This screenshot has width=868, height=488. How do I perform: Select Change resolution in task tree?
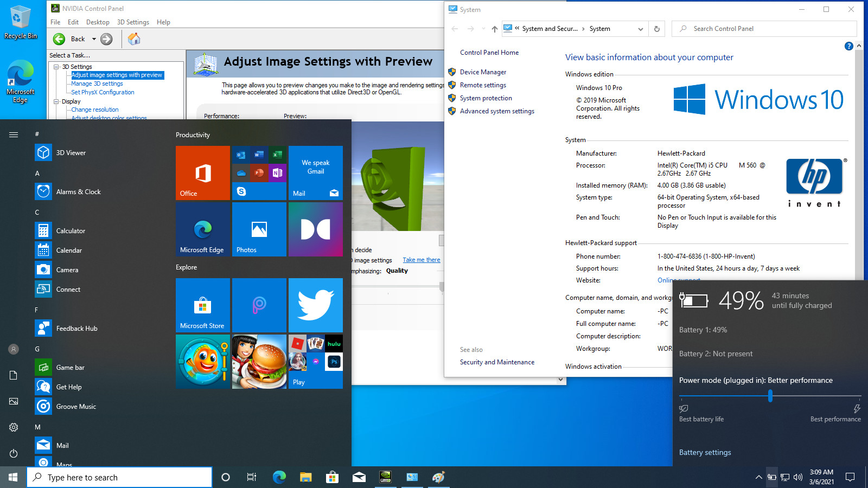click(x=95, y=110)
